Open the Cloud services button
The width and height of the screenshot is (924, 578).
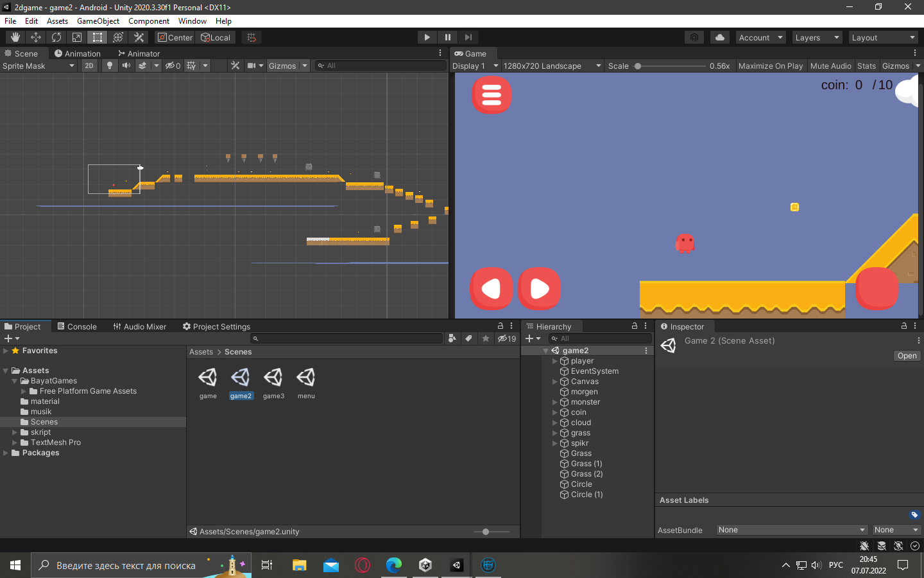pyautogui.click(x=720, y=37)
